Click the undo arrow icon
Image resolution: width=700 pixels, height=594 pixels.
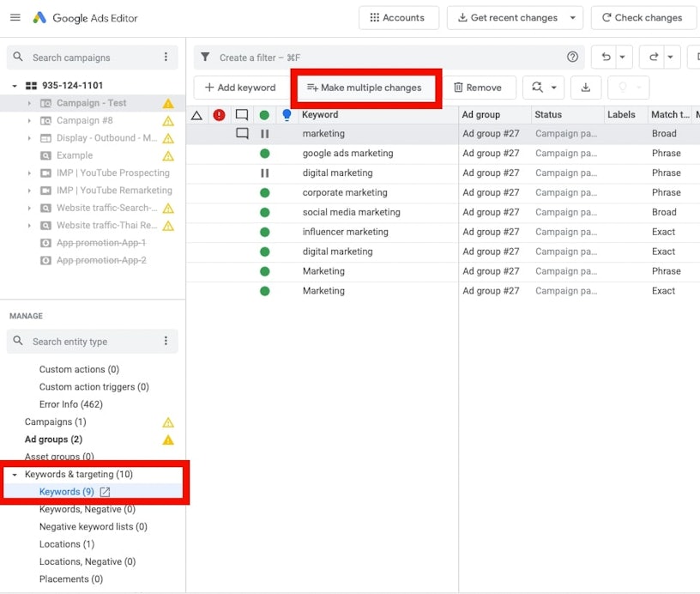606,58
